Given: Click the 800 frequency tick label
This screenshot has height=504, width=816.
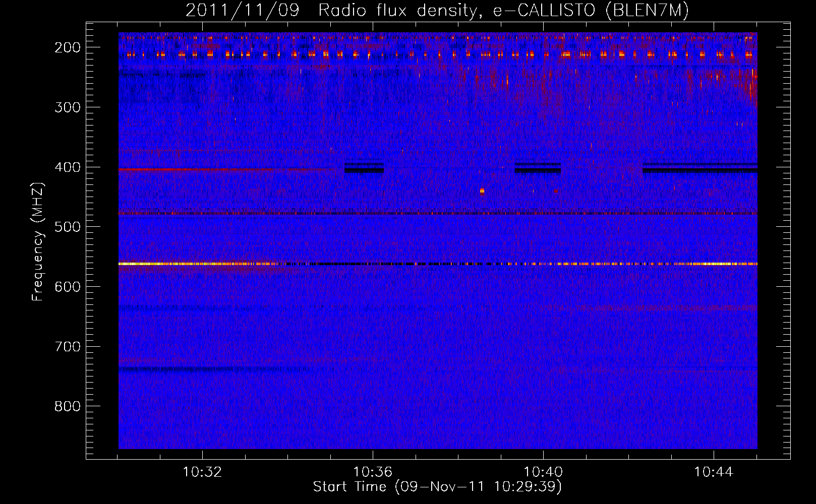Looking at the screenshot, I should (68, 406).
